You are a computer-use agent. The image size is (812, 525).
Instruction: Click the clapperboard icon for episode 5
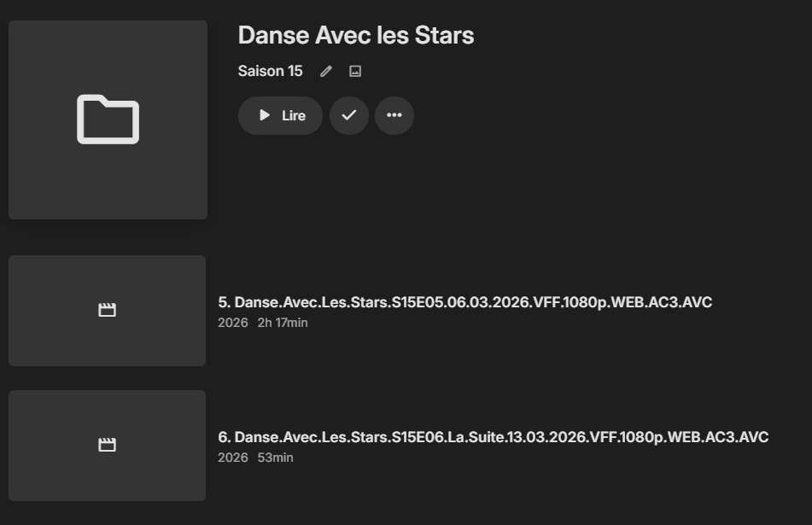click(x=107, y=310)
